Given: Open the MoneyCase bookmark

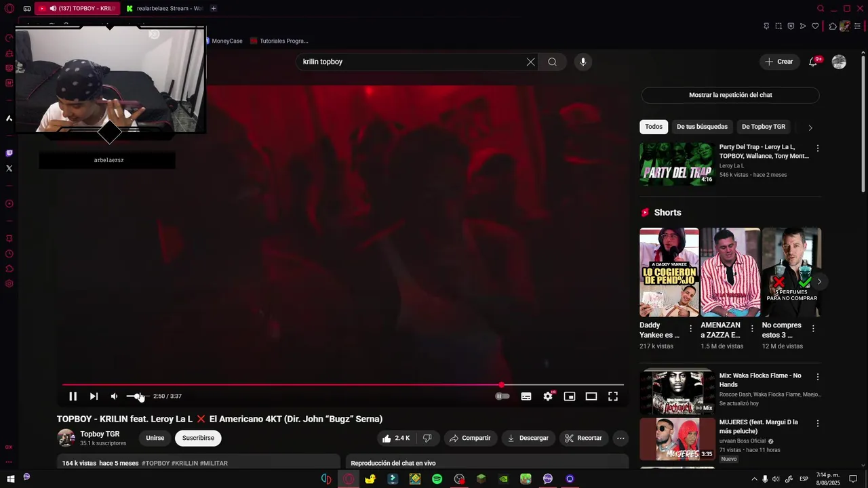Looking at the screenshot, I should pos(223,41).
